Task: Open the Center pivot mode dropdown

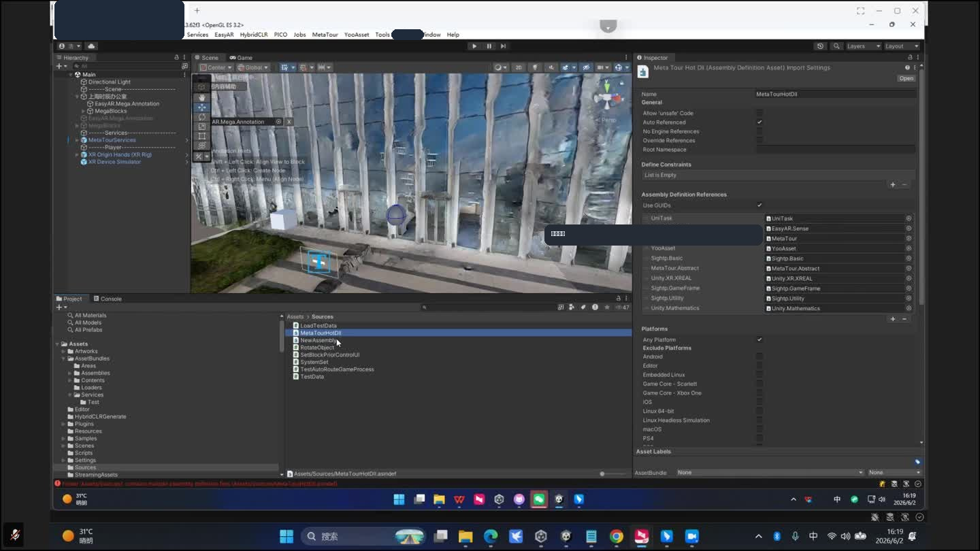Action: click(x=216, y=67)
